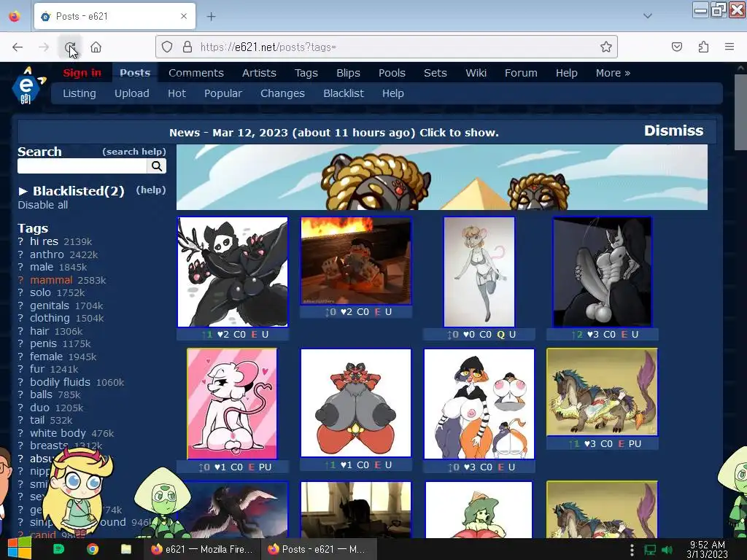Select the mammal tag link
This screenshot has width=747, height=560.
point(51,280)
